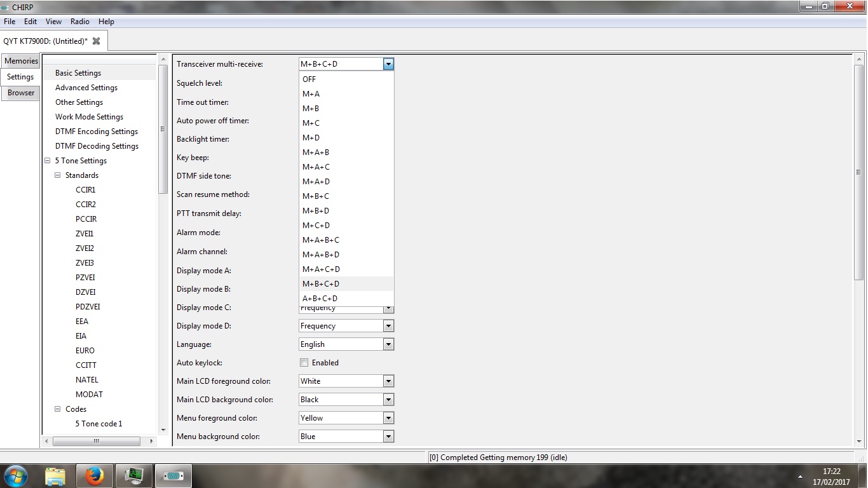Select DTMF Decoding Settings in tree

tap(97, 146)
